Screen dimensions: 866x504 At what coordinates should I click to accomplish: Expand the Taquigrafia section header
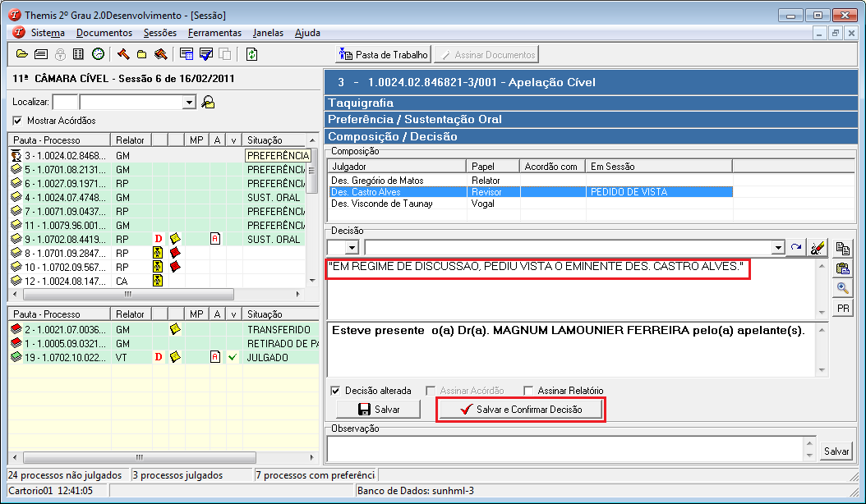pyautogui.click(x=591, y=103)
